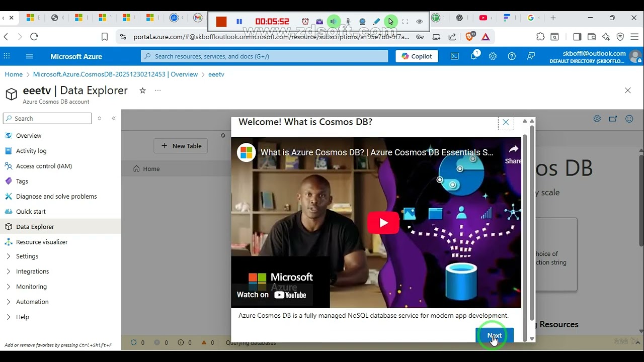Expand the Integrations section

tap(32, 271)
